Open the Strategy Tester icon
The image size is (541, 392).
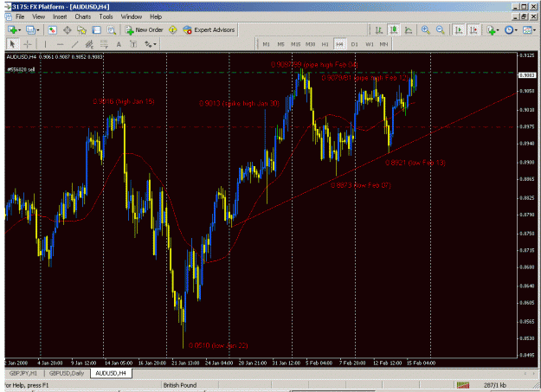pyautogui.click(x=111, y=30)
